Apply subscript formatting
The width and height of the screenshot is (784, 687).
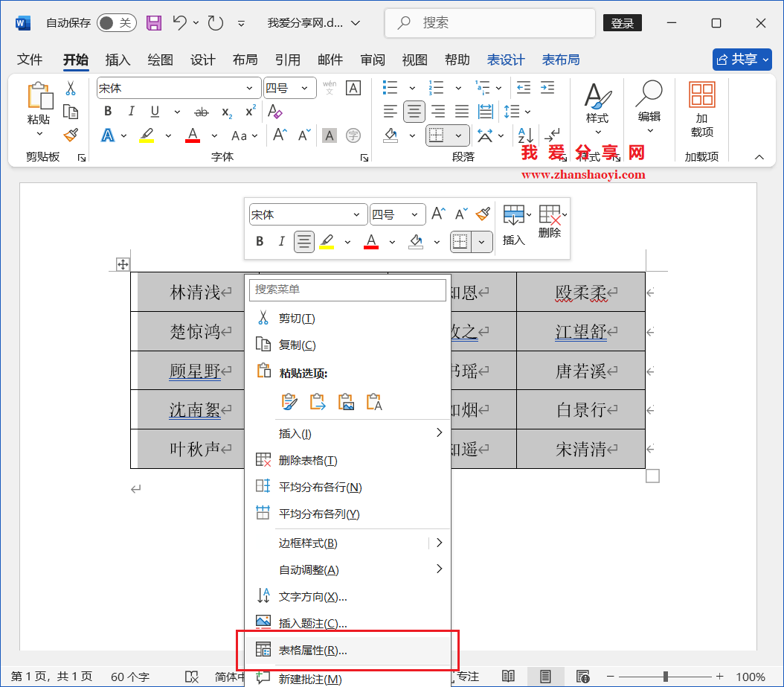point(227,112)
